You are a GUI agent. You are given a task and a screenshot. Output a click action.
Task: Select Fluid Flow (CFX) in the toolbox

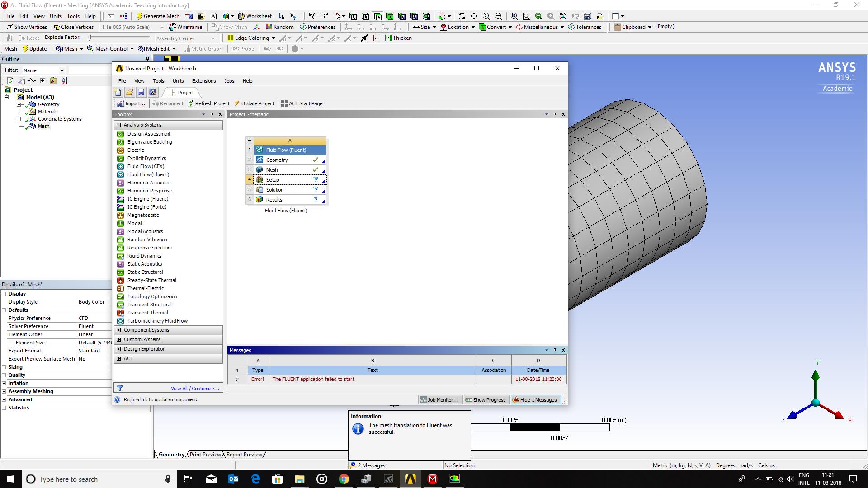pyautogui.click(x=146, y=166)
